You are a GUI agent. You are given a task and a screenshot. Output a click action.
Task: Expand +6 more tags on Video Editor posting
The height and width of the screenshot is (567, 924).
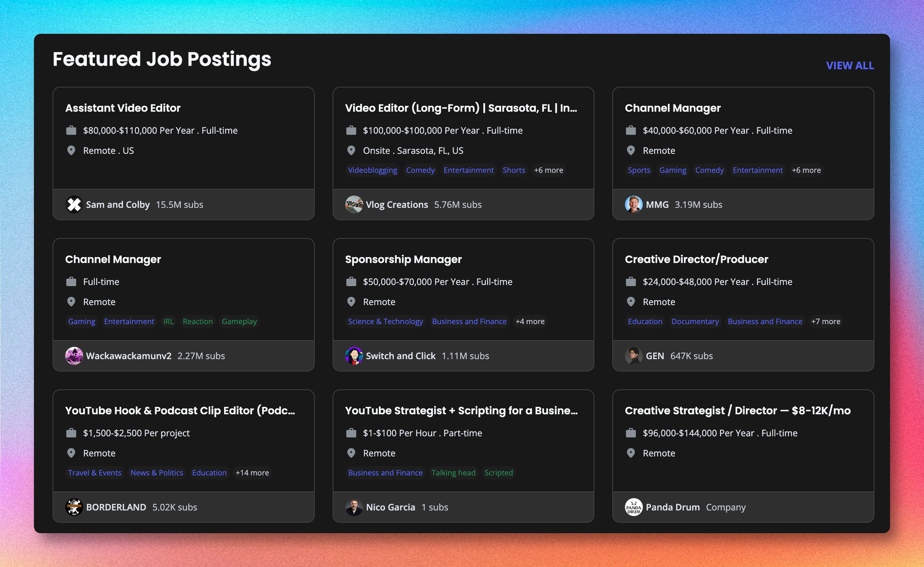(x=548, y=170)
